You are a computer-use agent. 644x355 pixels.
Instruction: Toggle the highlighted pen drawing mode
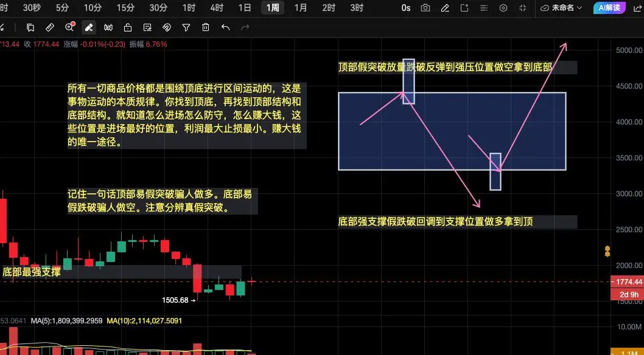point(89,27)
